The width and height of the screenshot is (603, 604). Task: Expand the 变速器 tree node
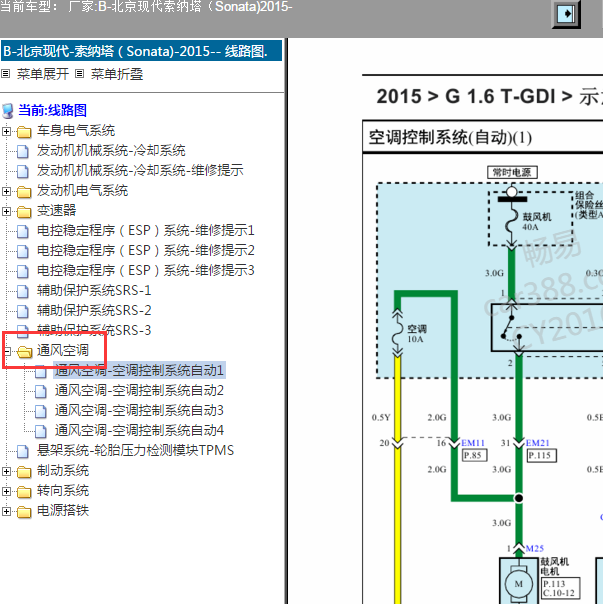(x=6, y=211)
